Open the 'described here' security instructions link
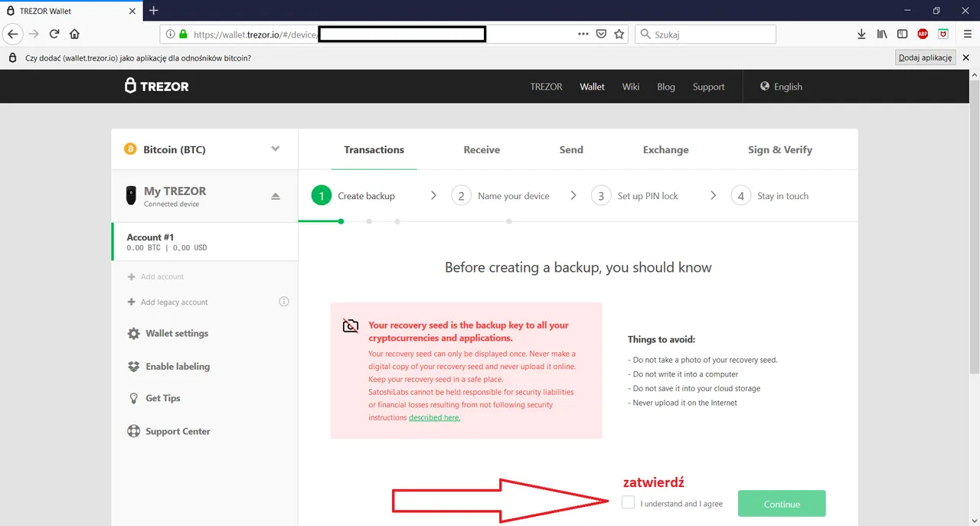Screen dimensions: 980x526 (x=434, y=417)
